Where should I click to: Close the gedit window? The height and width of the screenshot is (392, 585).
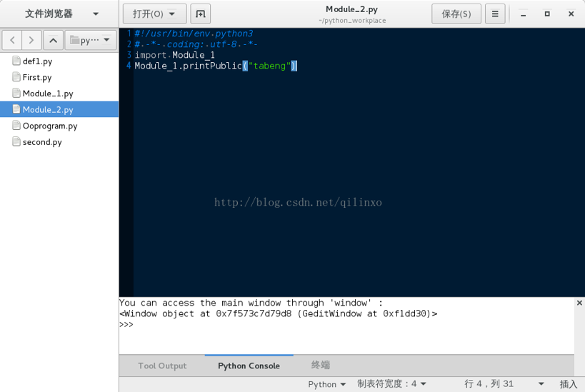(571, 14)
